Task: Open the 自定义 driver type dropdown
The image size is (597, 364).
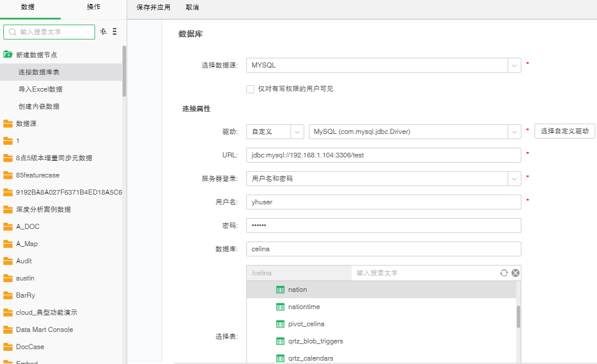Action: tap(298, 132)
